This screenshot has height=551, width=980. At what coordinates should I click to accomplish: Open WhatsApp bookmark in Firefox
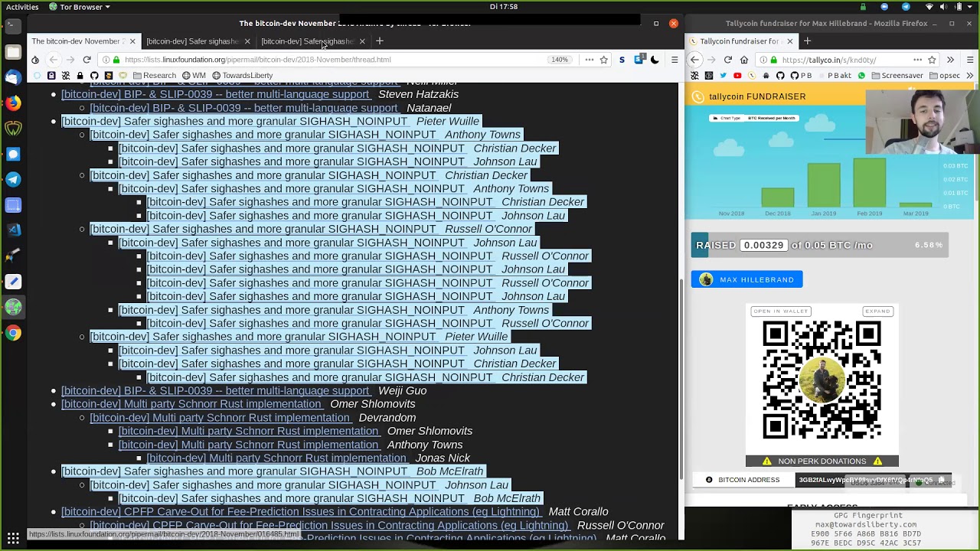(861, 76)
